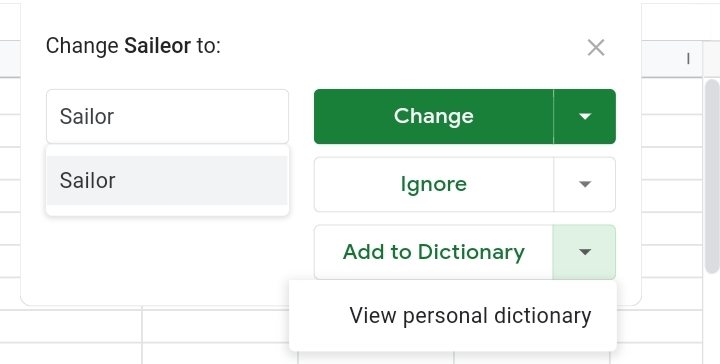The image size is (720, 364).
Task: Click the bold misspelled word Saileor
Action: [x=158, y=45]
